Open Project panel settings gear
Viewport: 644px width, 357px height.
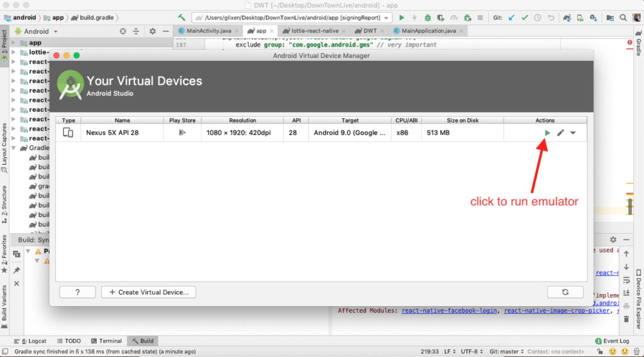tap(152, 31)
